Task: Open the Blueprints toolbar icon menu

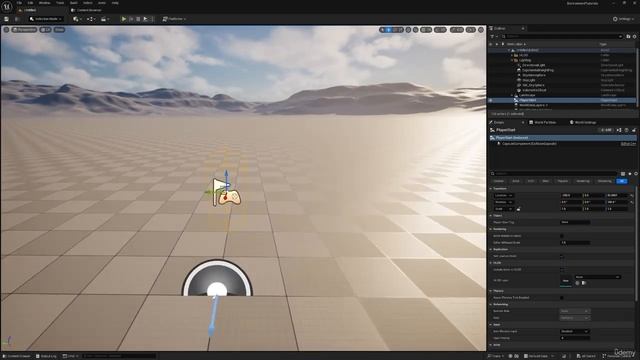Action: point(91,19)
